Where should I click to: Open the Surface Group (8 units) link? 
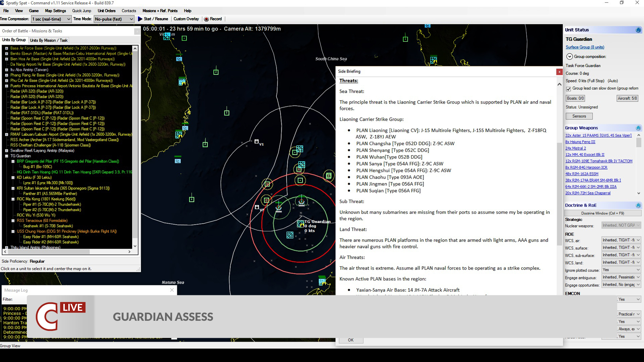coord(585,47)
